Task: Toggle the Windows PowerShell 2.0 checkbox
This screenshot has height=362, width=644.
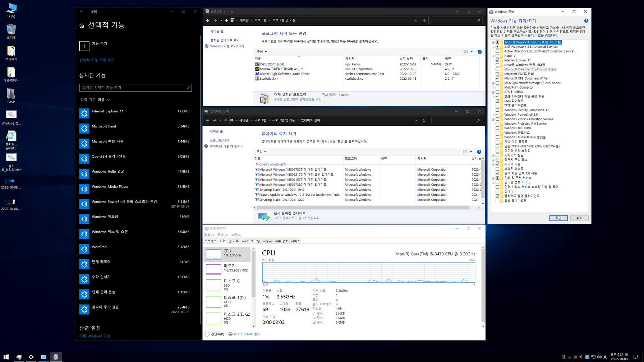Action: pos(497,115)
